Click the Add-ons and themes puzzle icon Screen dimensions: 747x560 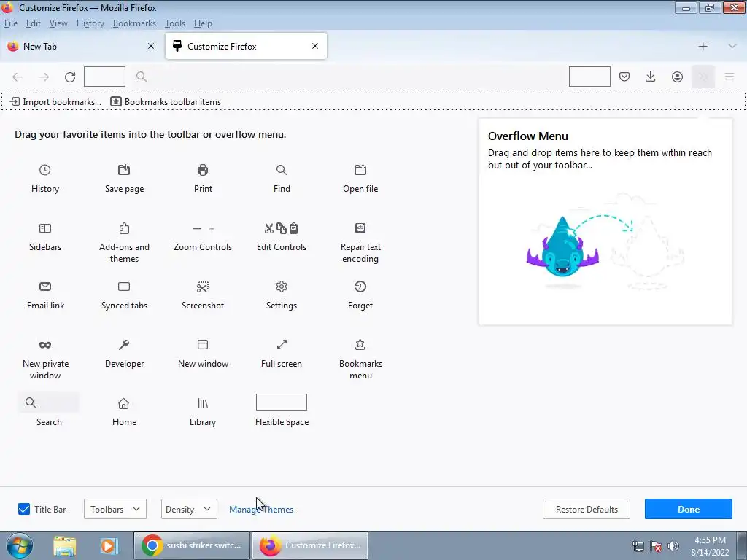[x=124, y=228]
